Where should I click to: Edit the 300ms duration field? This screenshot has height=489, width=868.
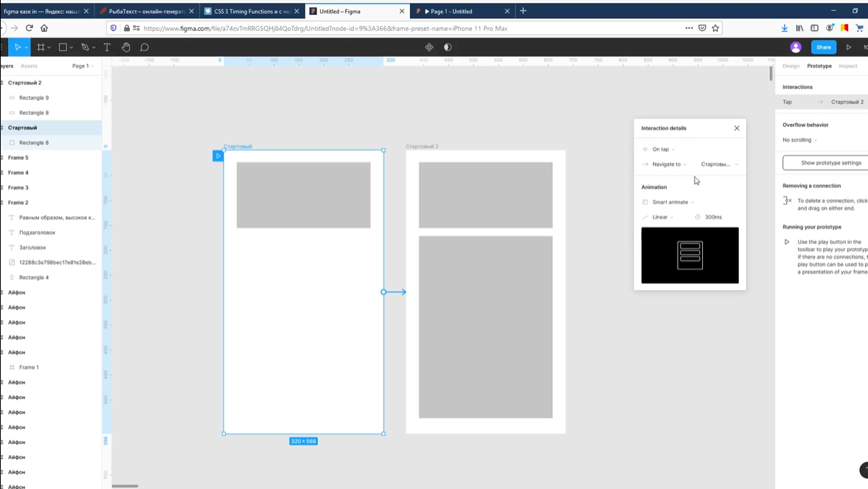[713, 217]
